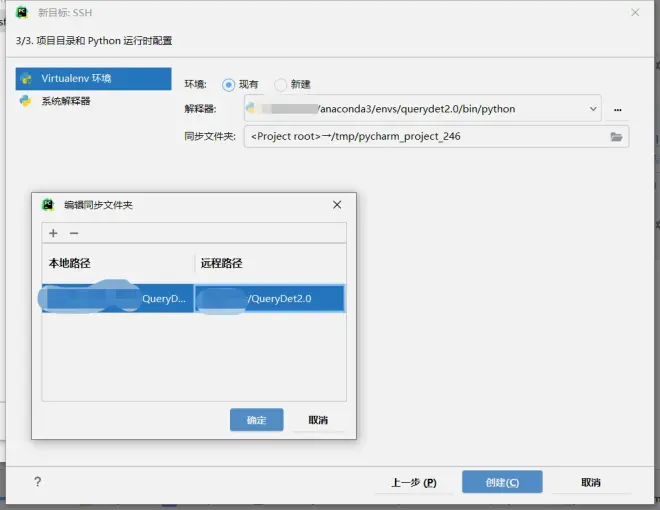Remove selected mapping with minus icon

74,233
